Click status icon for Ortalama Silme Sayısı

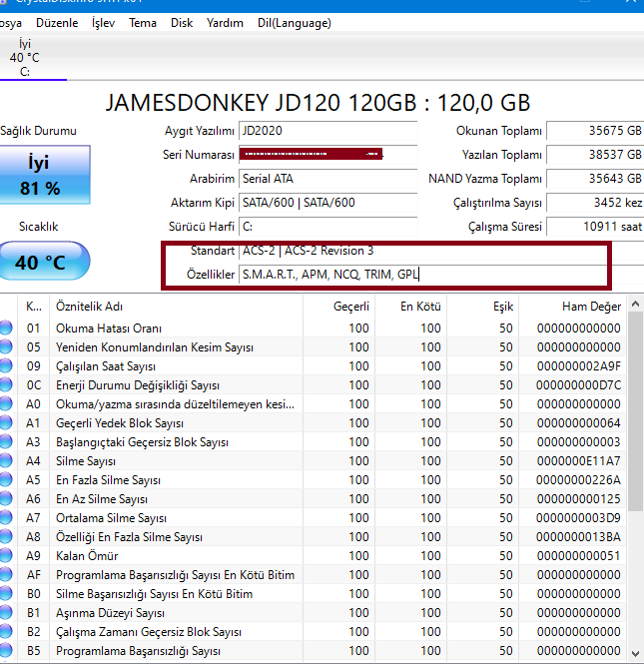coord(6,518)
